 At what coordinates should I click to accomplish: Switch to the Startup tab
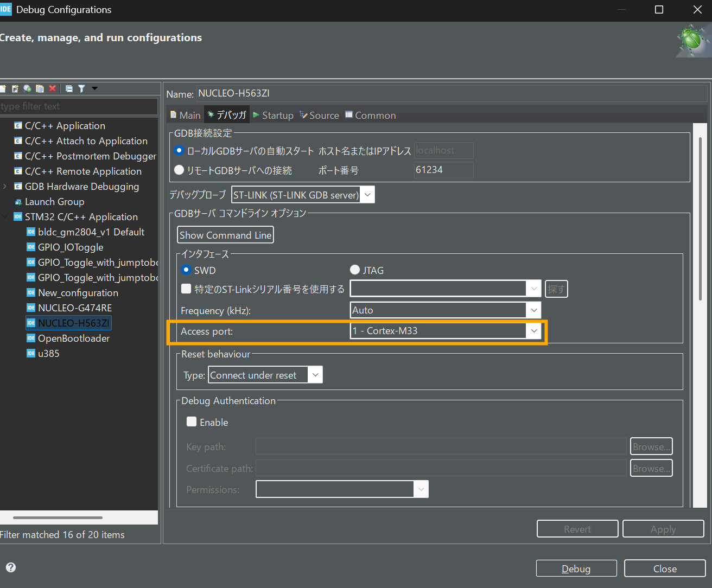pyautogui.click(x=273, y=116)
